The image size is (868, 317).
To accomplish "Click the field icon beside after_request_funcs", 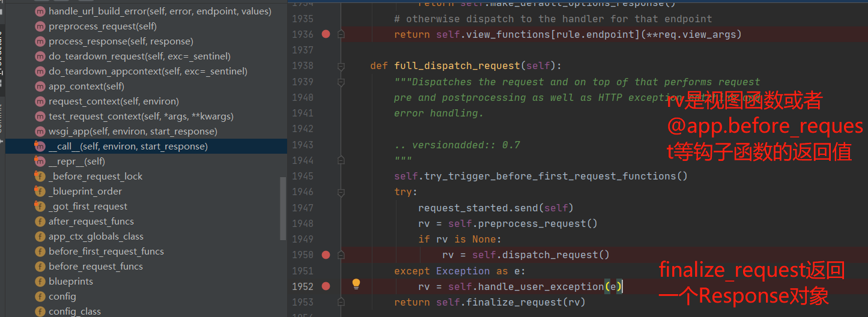I will coord(40,222).
